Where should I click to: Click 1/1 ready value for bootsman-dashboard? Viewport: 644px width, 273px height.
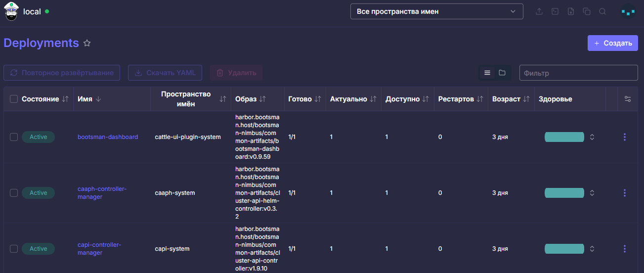(x=292, y=137)
